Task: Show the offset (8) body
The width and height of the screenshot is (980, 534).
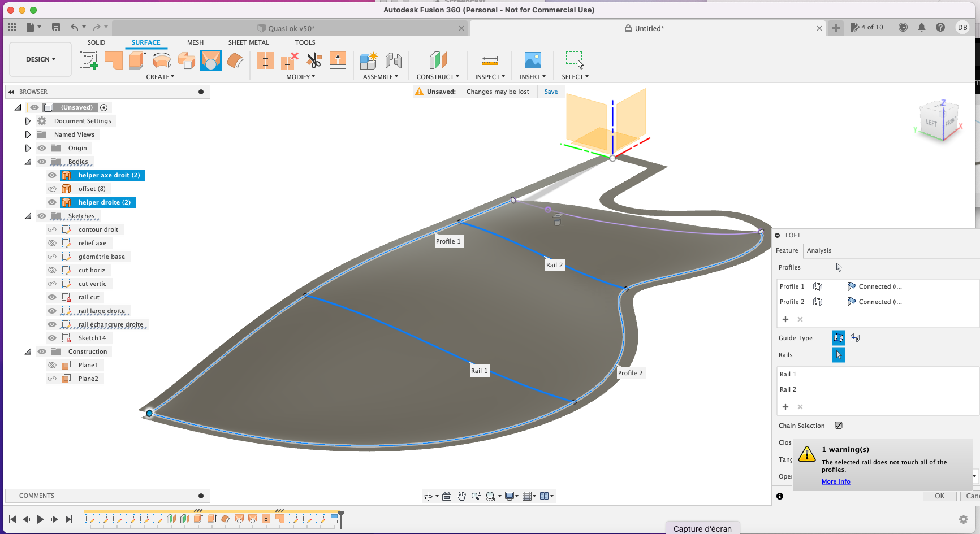Action: point(52,189)
